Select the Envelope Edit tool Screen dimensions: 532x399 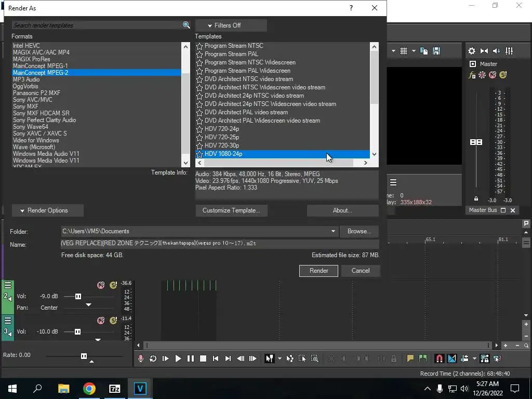click(290, 358)
